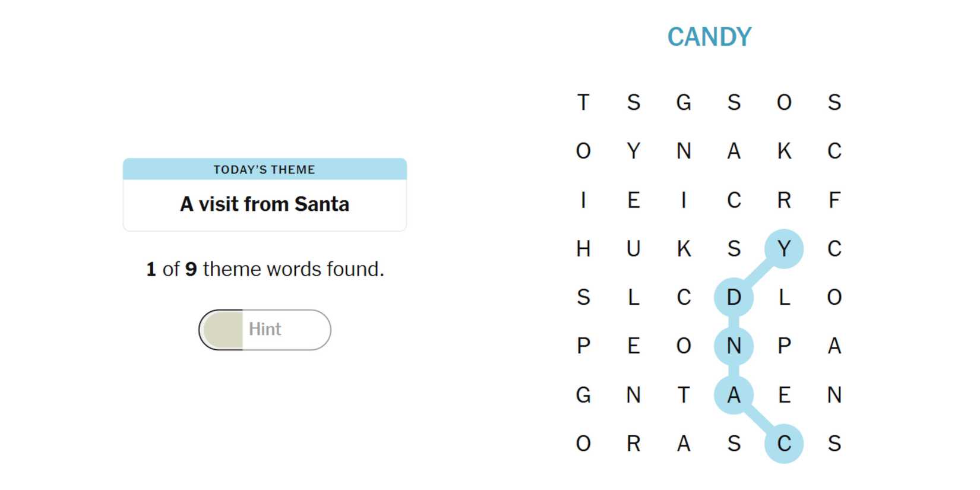Click the I between E and C
The height and width of the screenshot is (490, 980).
(x=684, y=200)
